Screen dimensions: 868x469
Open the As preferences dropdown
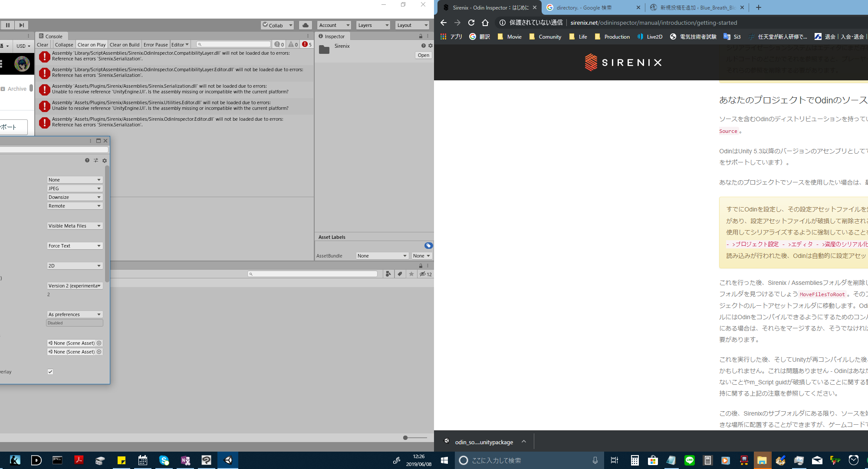(75, 314)
